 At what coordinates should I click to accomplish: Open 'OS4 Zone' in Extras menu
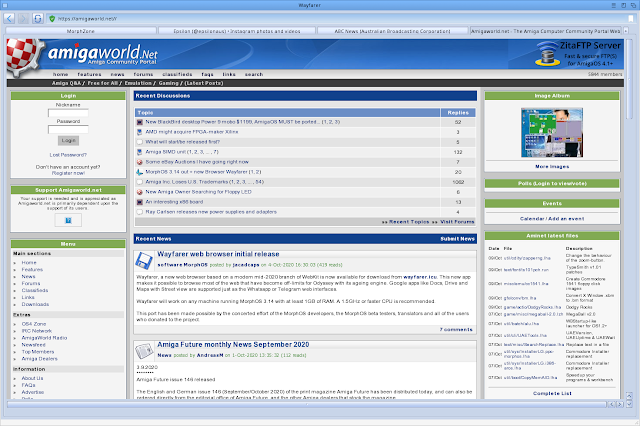click(x=34, y=324)
